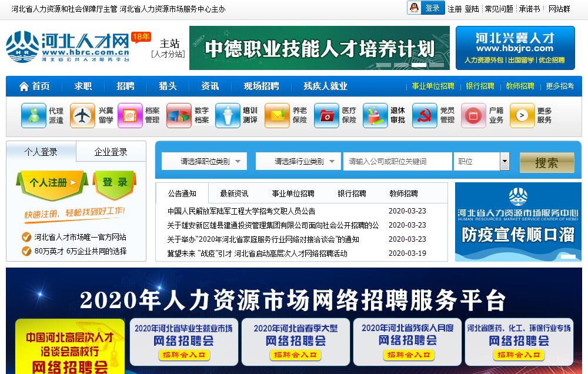Switch to the 企业登录 tab
This screenshot has height=374, width=588.
point(111,152)
